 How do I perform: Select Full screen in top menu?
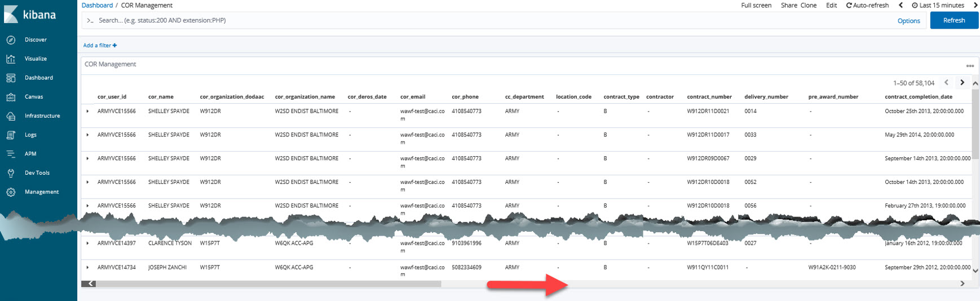(x=756, y=6)
